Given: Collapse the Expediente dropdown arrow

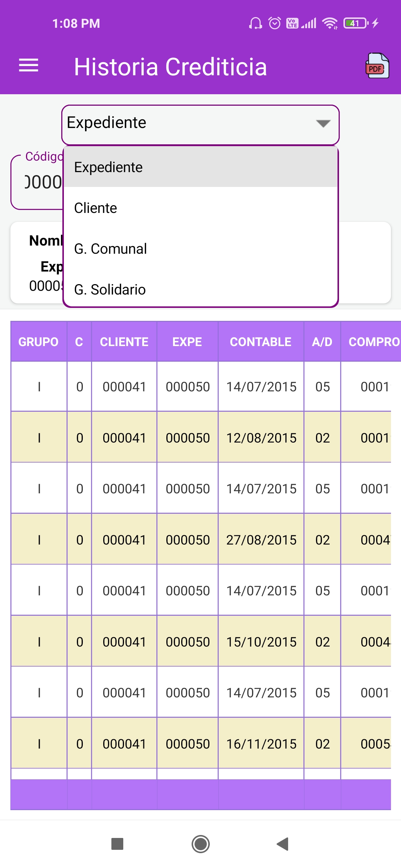Looking at the screenshot, I should coord(323,124).
